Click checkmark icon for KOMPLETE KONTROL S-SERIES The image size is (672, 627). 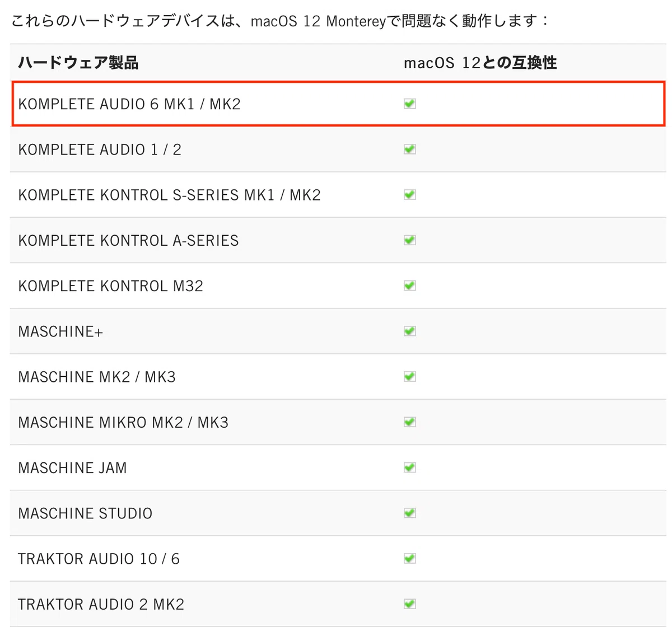tap(410, 194)
